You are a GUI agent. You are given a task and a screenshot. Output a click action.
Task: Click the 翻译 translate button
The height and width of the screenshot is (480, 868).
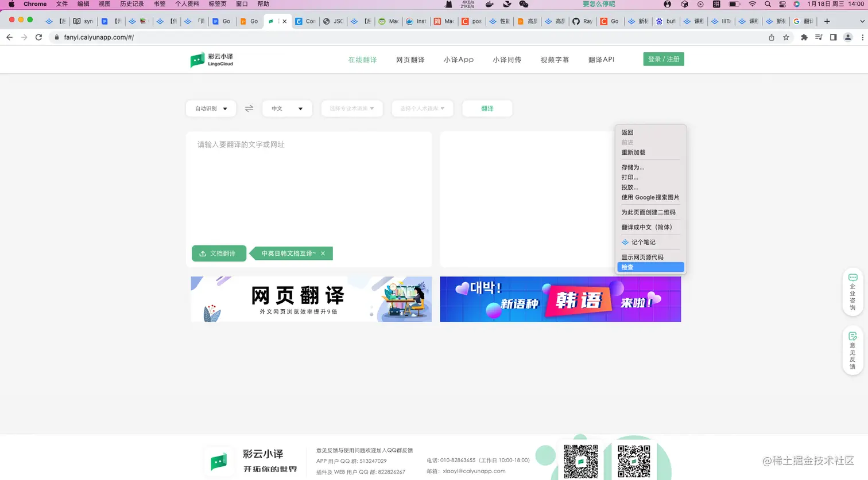487,108
